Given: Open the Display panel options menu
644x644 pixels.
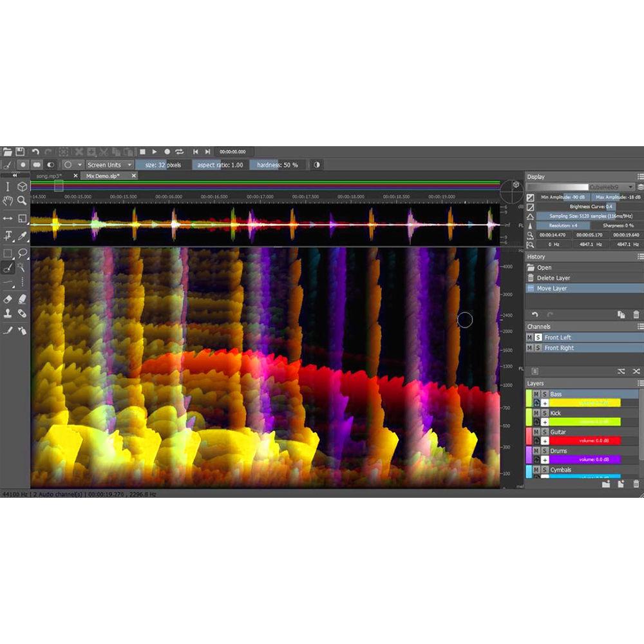Looking at the screenshot, I should pos(639,176).
